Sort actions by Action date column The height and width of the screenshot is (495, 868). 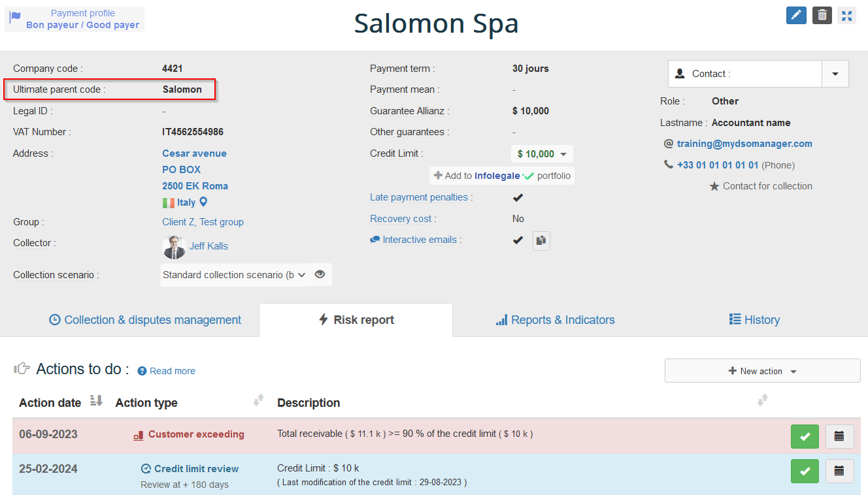pyautogui.click(x=96, y=401)
